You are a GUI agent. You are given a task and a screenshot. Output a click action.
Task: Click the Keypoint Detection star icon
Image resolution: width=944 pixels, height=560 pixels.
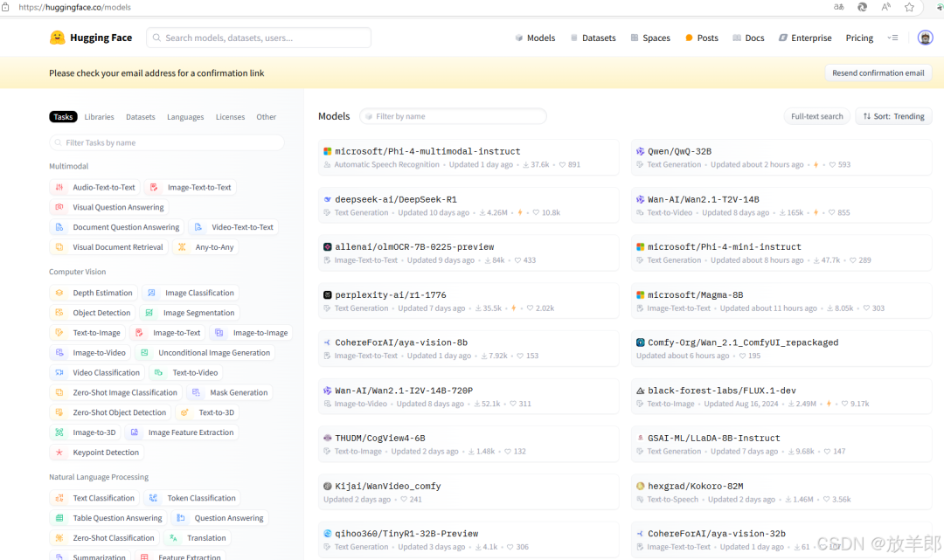tap(59, 453)
